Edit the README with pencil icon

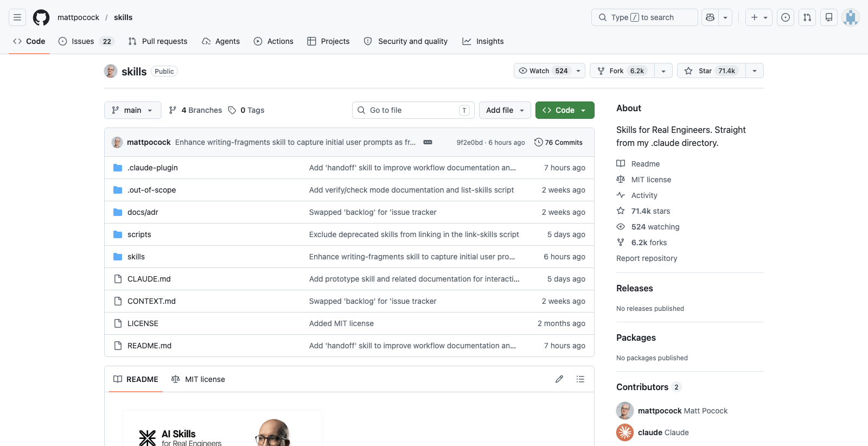pyautogui.click(x=559, y=379)
